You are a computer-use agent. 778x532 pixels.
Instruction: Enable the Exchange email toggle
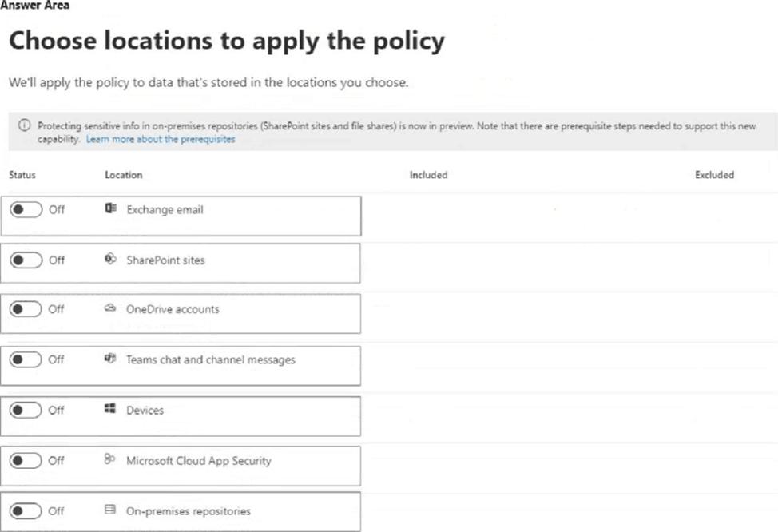tap(26, 209)
